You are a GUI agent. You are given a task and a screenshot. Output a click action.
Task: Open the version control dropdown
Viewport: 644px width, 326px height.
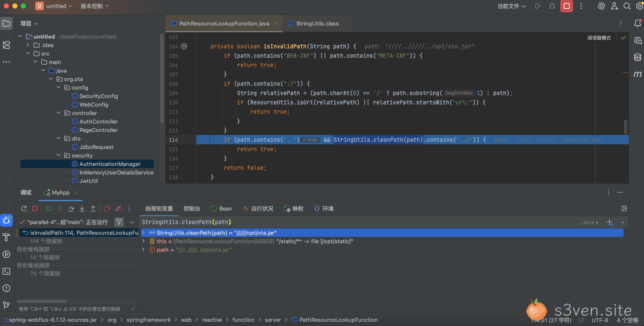pos(95,6)
